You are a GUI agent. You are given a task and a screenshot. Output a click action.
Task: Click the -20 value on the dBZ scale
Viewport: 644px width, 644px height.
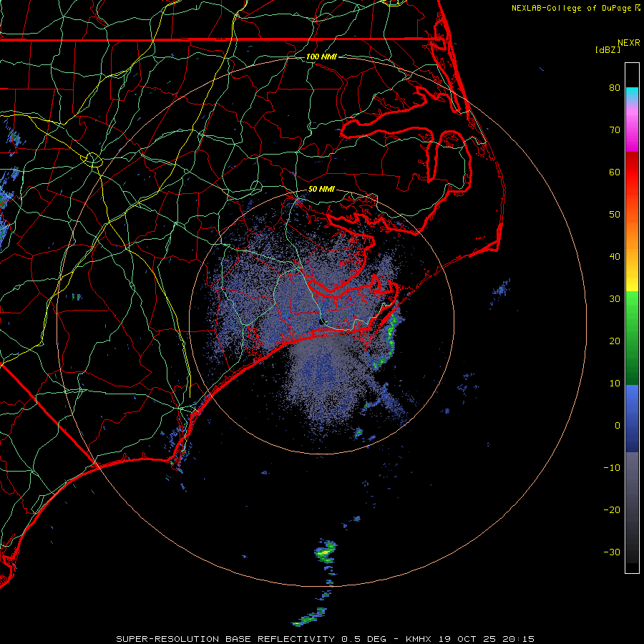click(612, 510)
